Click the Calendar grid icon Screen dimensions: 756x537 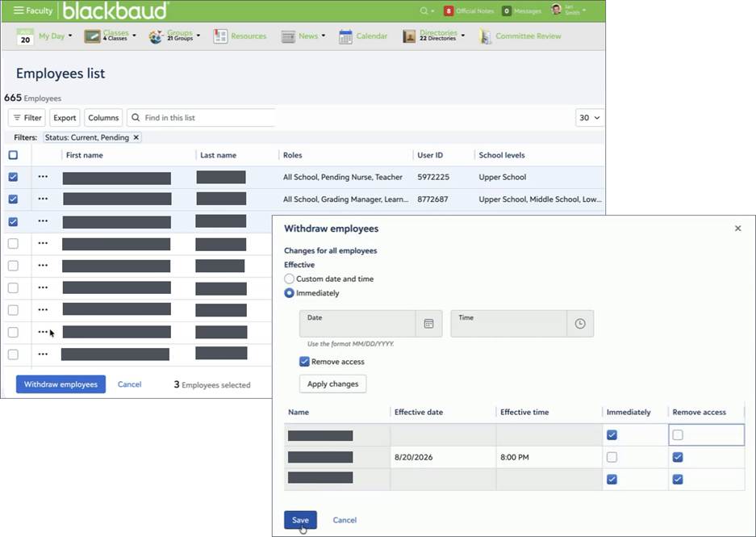(345, 36)
